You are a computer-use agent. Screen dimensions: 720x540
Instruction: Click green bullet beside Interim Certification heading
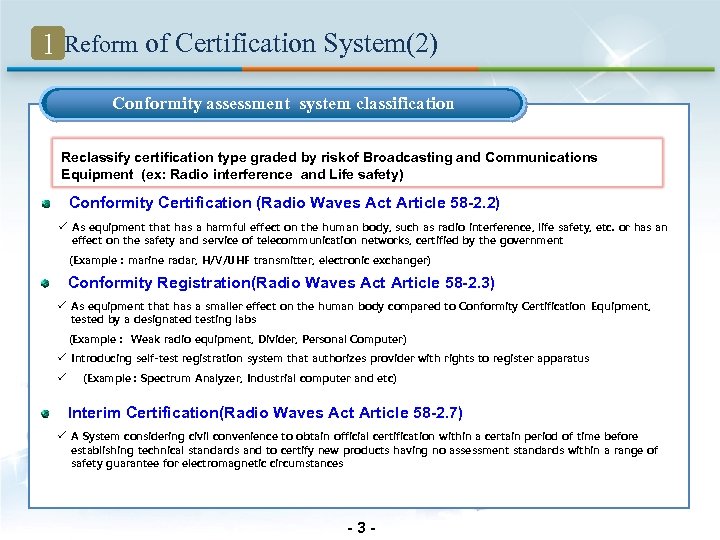45,414
